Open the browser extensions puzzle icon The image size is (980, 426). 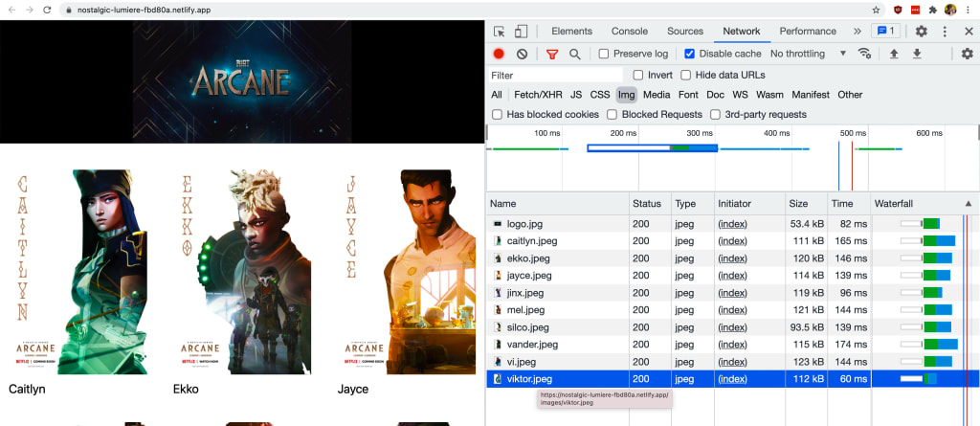(933, 10)
